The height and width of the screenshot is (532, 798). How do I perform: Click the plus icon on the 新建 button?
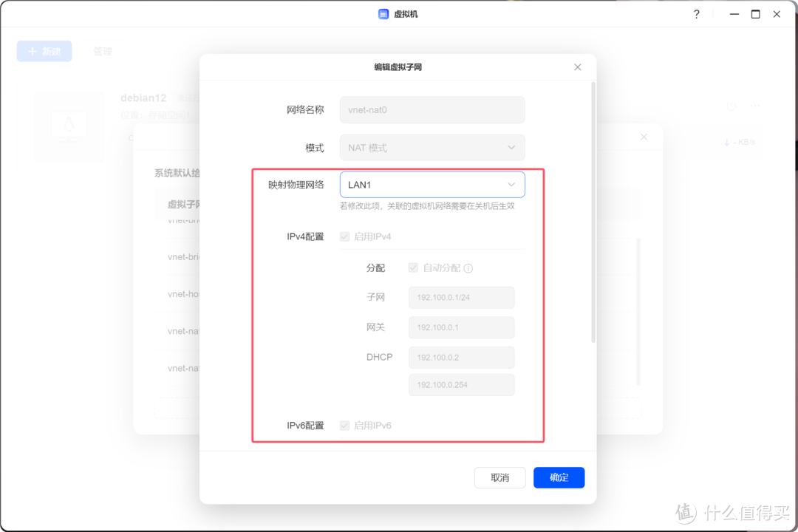[33, 50]
